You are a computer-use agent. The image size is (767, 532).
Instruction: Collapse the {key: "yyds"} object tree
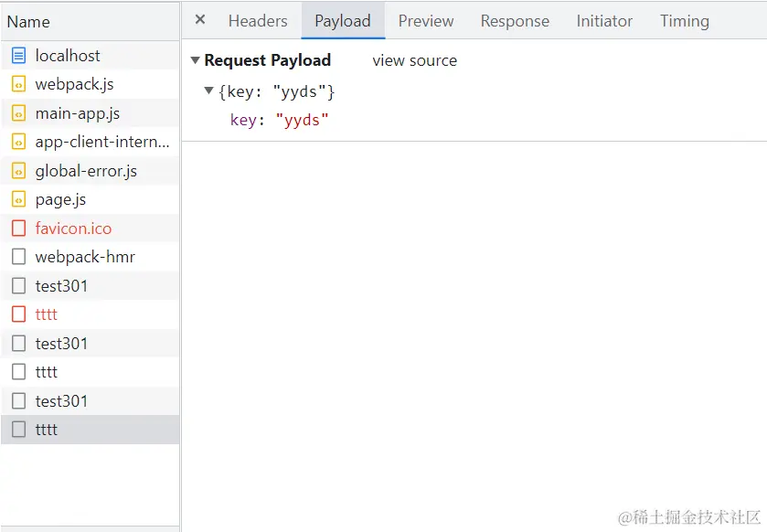pos(208,90)
